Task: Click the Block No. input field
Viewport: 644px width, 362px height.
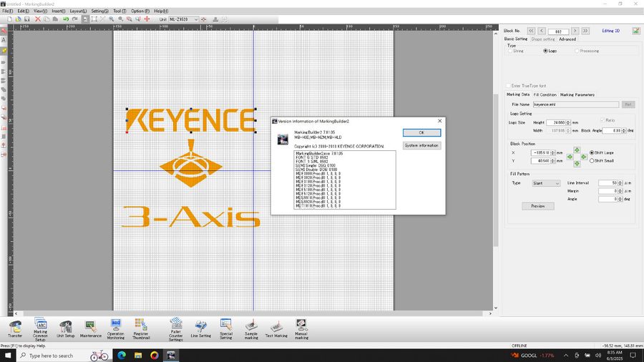Action: pyautogui.click(x=559, y=31)
